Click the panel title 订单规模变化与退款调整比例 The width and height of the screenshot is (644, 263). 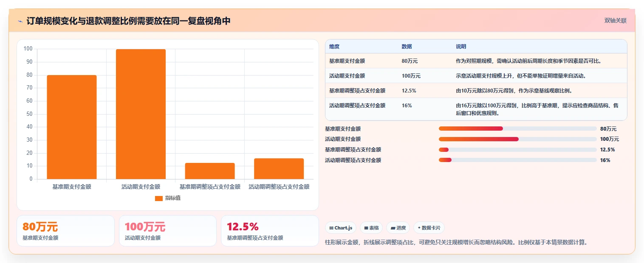(128, 21)
